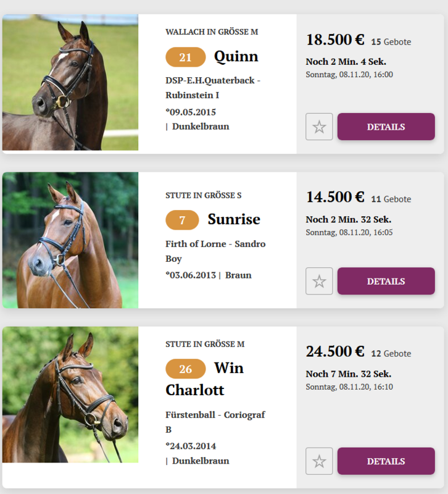This screenshot has height=494, width=448.
Task: Click the 24.500 € current bid
Action: click(x=335, y=351)
